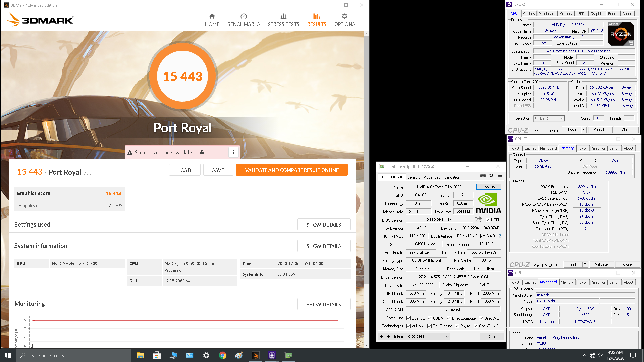Switch to GPU-Z from the taskbar
The image size is (644, 362).
click(x=288, y=355)
